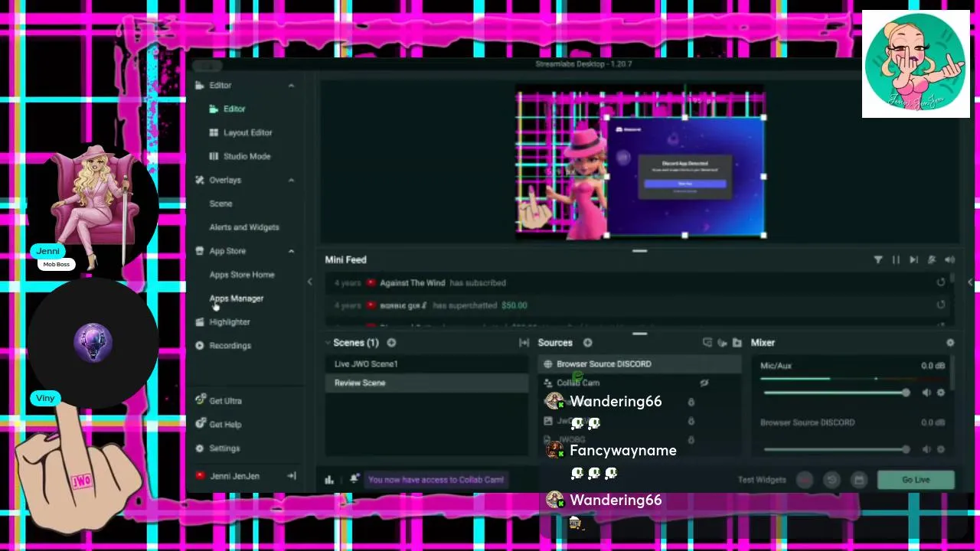Open the Mixer settings gear

pos(950,343)
